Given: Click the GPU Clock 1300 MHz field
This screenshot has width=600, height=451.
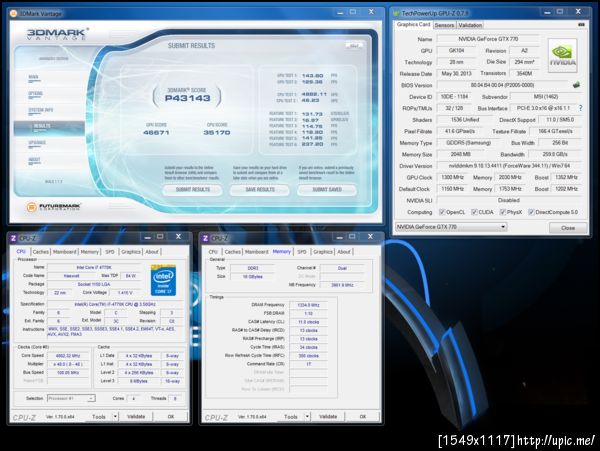Looking at the screenshot, I should pyautogui.click(x=453, y=177).
